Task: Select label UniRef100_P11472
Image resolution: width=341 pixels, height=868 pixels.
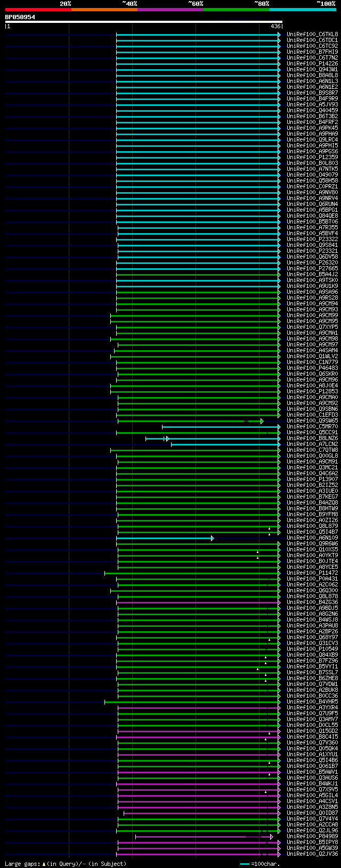Action: (312, 573)
